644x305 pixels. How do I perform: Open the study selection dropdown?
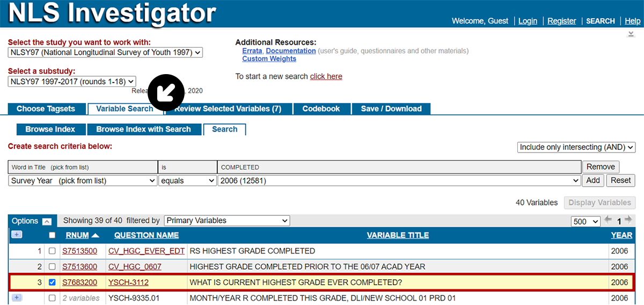[x=105, y=53]
